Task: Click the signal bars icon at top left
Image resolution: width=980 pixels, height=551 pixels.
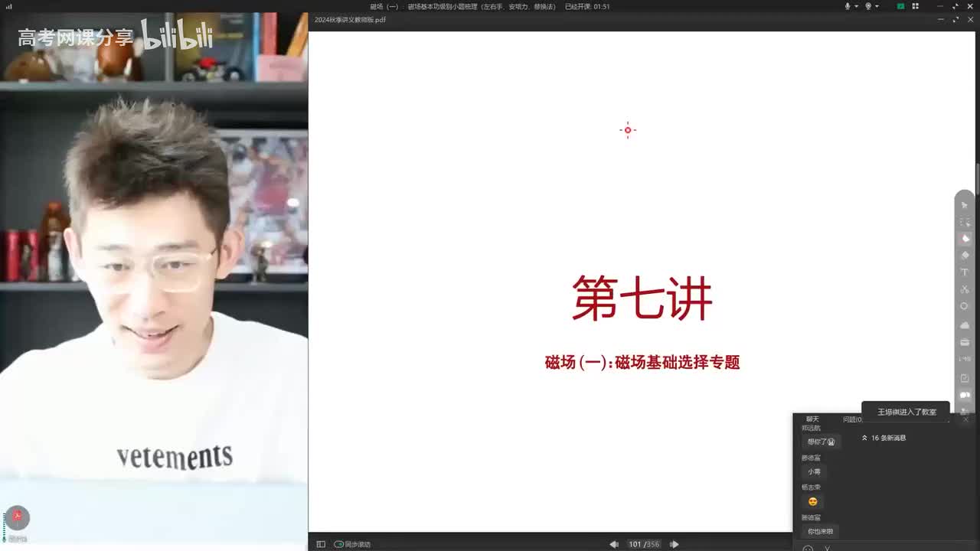Action: [x=9, y=6]
